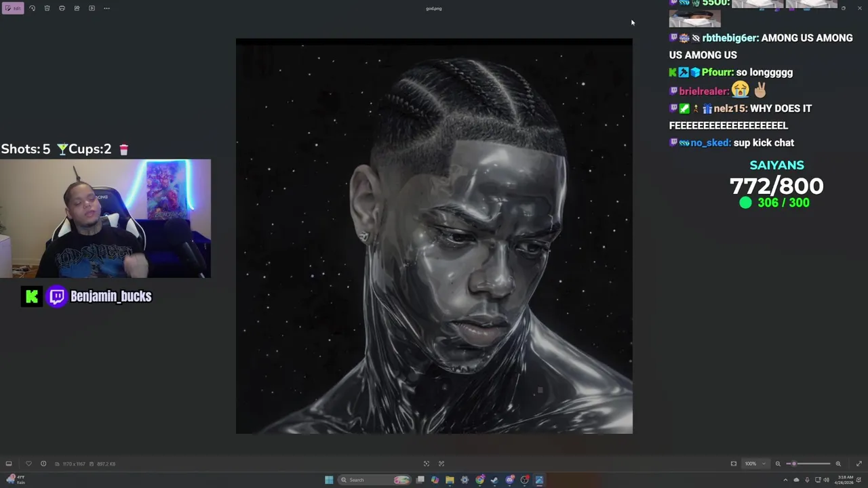Open Settings gear in the taskbar
The width and height of the screenshot is (868, 488).
tap(465, 480)
